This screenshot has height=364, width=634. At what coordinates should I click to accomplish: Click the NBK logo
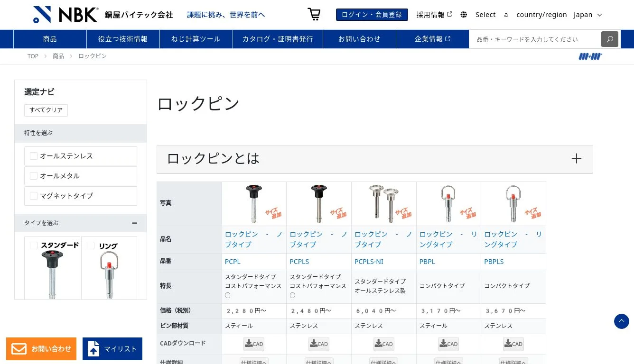coord(66,15)
